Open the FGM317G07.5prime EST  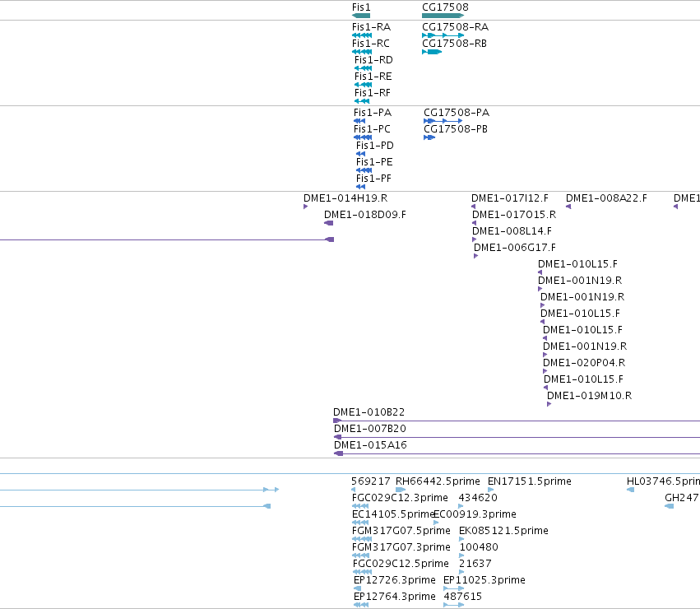(362, 539)
